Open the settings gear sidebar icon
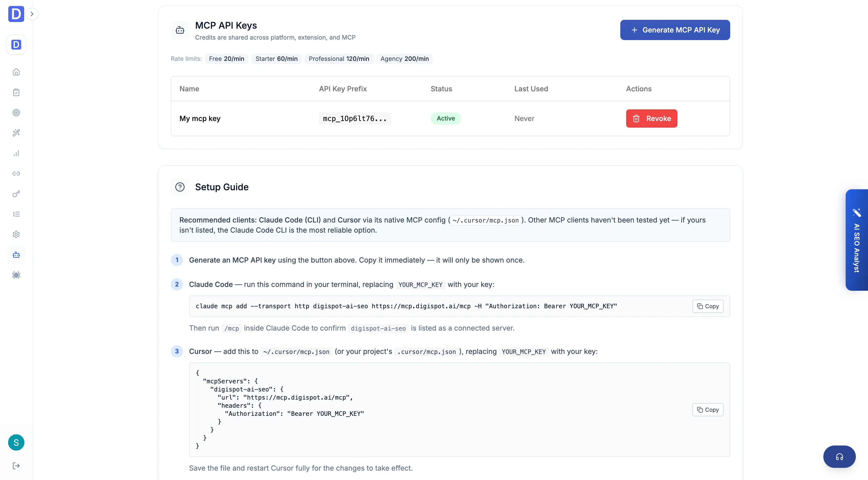The width and height of the screenshot is (868, 480). 16,234
